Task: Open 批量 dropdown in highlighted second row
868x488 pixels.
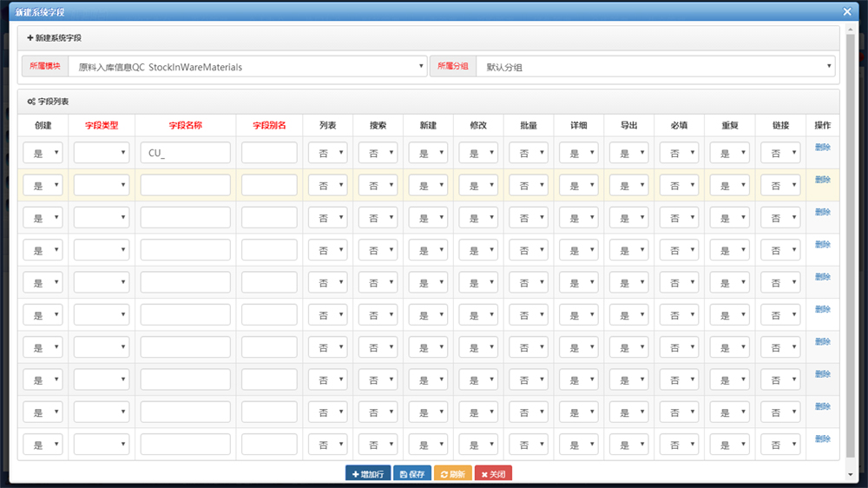Action: [529, 185]
